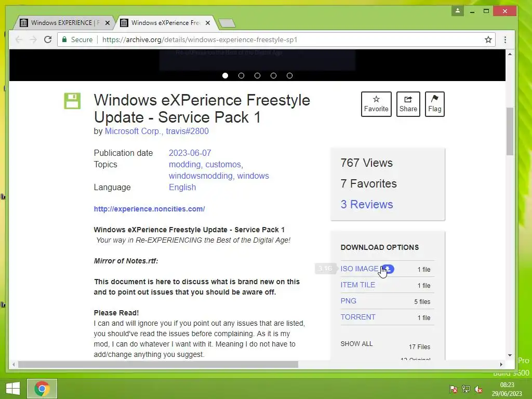Screen dimensions: 532x399
Task: Click the scroll up arrow
Action: point(510,54)
